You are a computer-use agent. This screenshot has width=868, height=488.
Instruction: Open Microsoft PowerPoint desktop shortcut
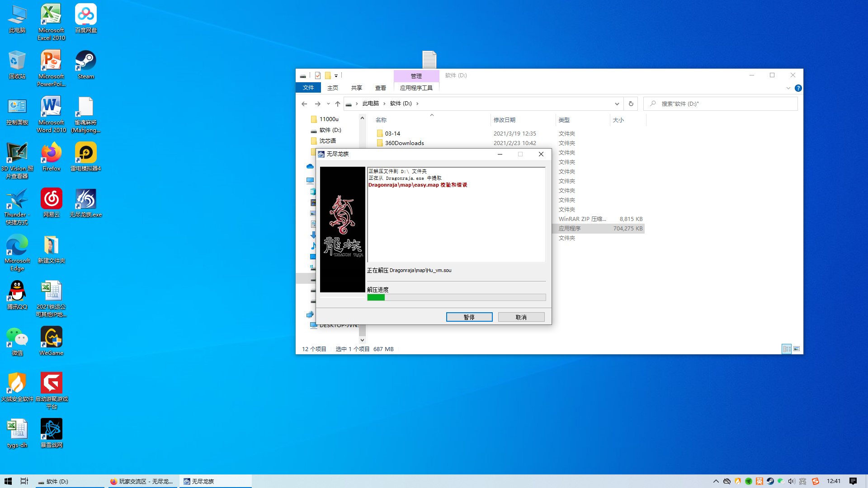51,68
